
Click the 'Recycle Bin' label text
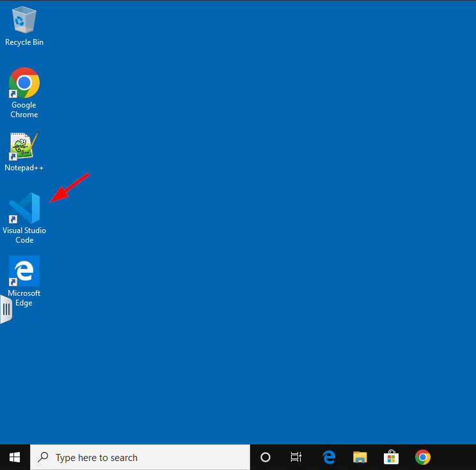pos(24,42)
